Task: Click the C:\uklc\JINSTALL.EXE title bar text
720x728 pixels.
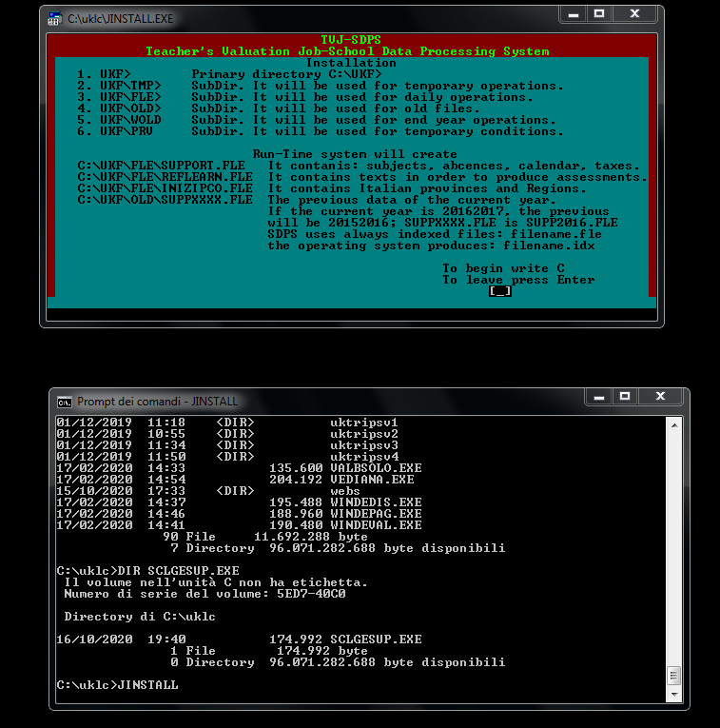Action: pos(120,19)
